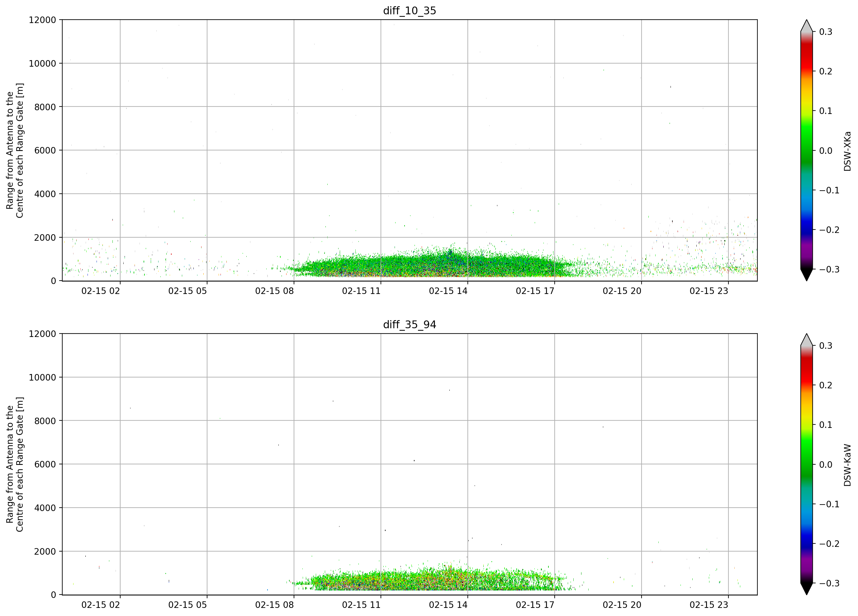This screenshot has height=616, width=858.
Task: Click the 12000 y-tick in diff_35_94
Action: (42, 334)
